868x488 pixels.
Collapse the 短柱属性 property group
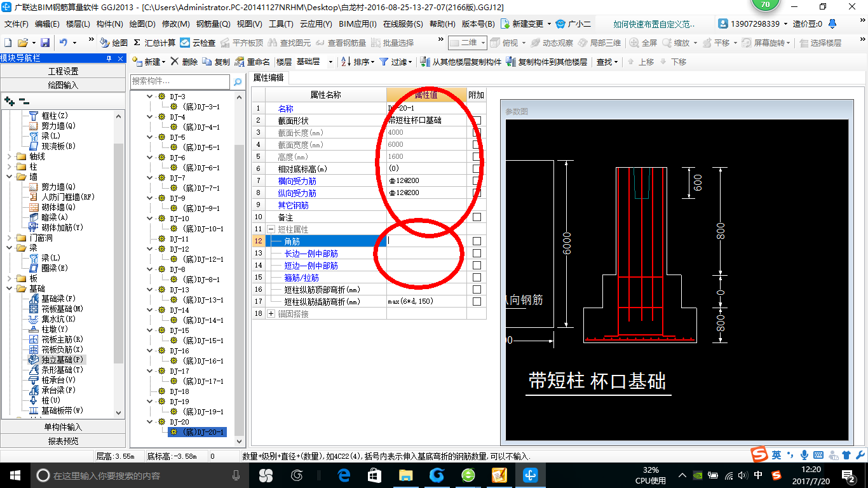coord(271,229)
